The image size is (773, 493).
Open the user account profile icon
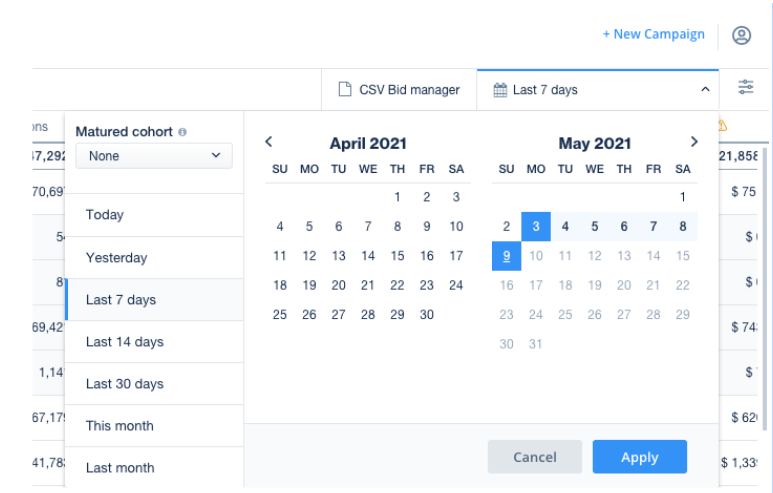coord(741,35)
